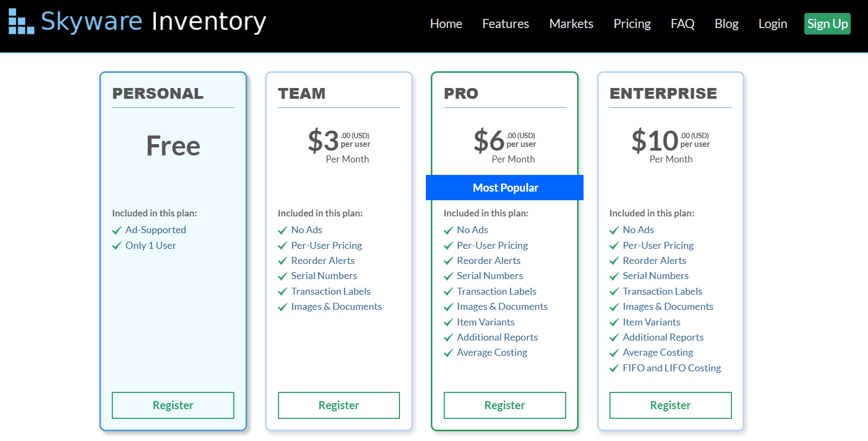This screenshot has height=441, width=868.
Task: Click Additional Reports in Pro plan
Action: (497, 337)
